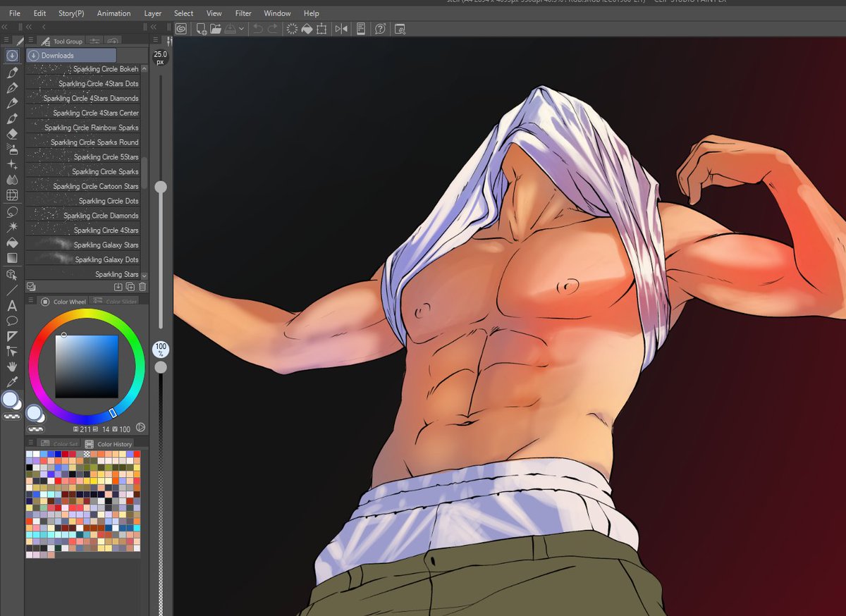Choose Sparkling Galaxy Stars brush
The height and width of the screenshot is (616, 846).
[x=83, y=245]
